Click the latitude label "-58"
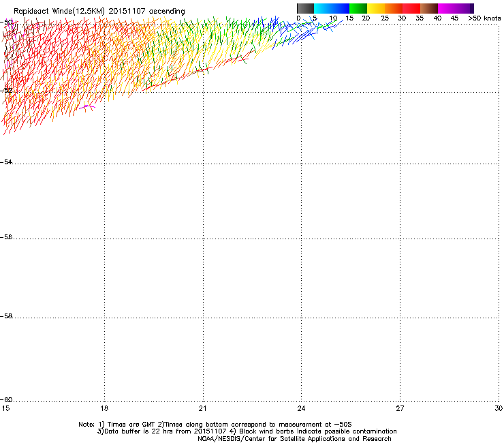This screenshot has height=443, width=504. (x=6, y=316)
